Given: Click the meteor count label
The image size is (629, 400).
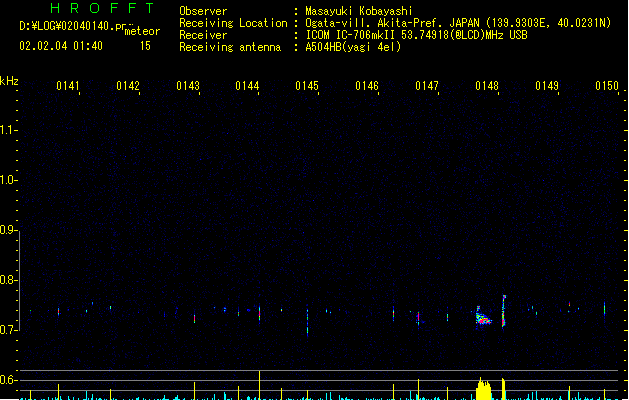Looking at the screenshot, I should click(x=142, y=31).
